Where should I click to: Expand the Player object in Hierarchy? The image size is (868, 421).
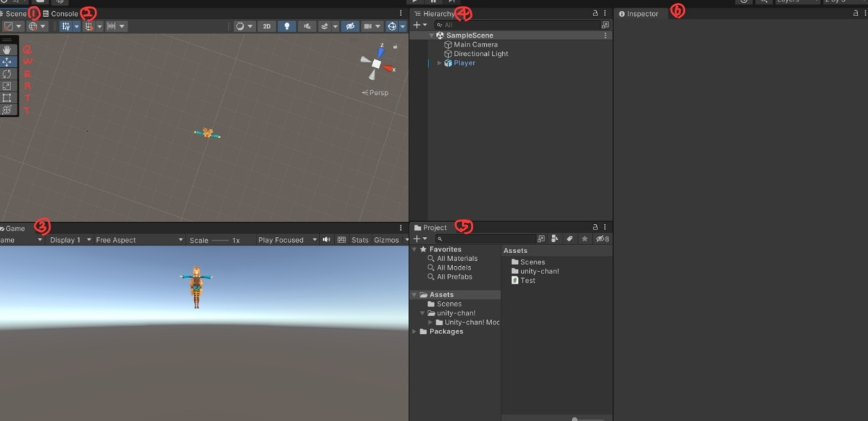click(439, 63)
